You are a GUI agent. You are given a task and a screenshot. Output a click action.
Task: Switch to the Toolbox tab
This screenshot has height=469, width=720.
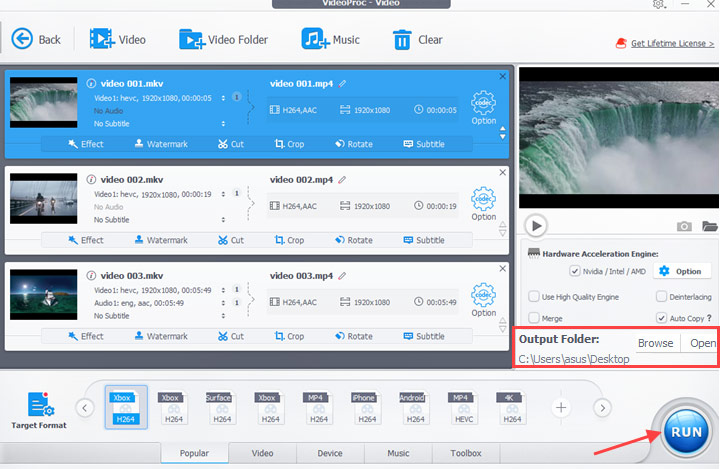tap(466, 453)
